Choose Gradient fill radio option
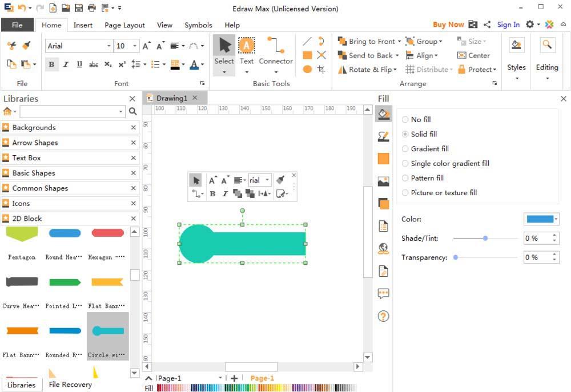571x392 pixels. (405, 149)
